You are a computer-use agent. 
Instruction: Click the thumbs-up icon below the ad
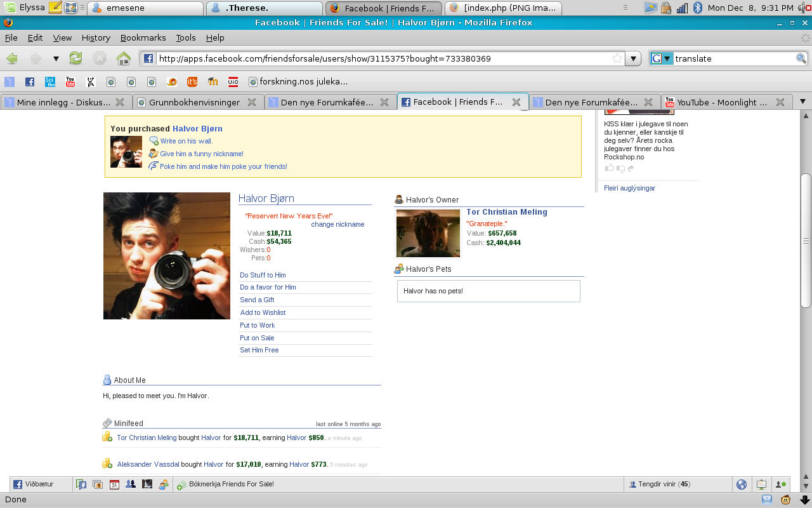tap(609, 168)
